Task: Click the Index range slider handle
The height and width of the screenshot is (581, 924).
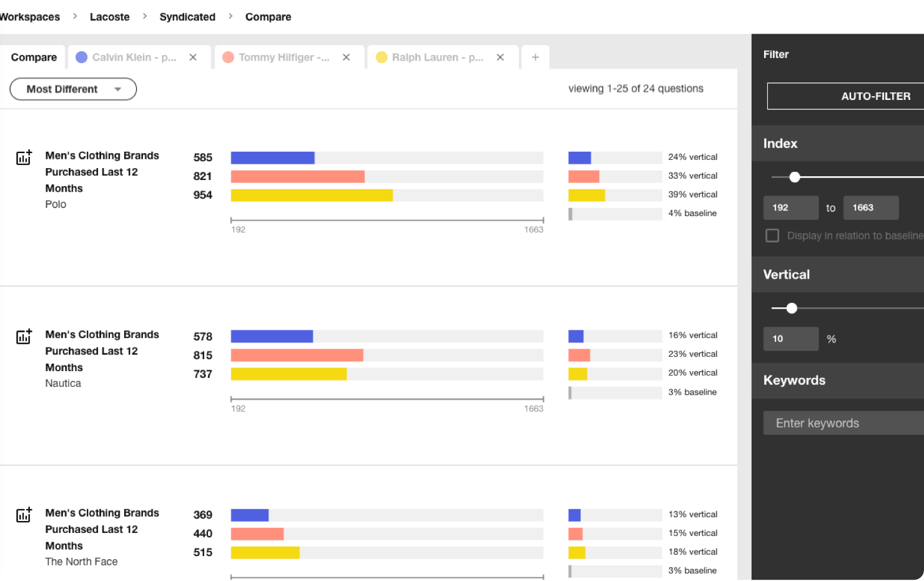Action: coord(794,177)
